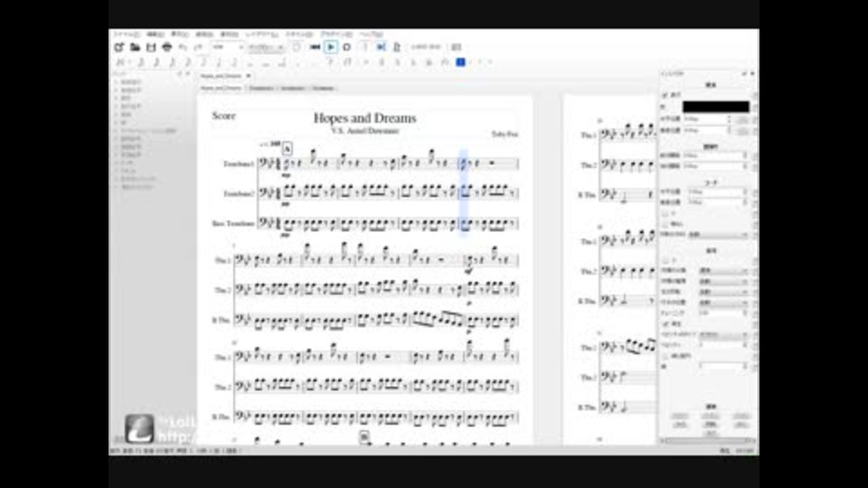Viewport: 868px width, 488px height.
Task: Select the rest icon in note toolbar
Action: pyautogui.click(x=331, y=62)
